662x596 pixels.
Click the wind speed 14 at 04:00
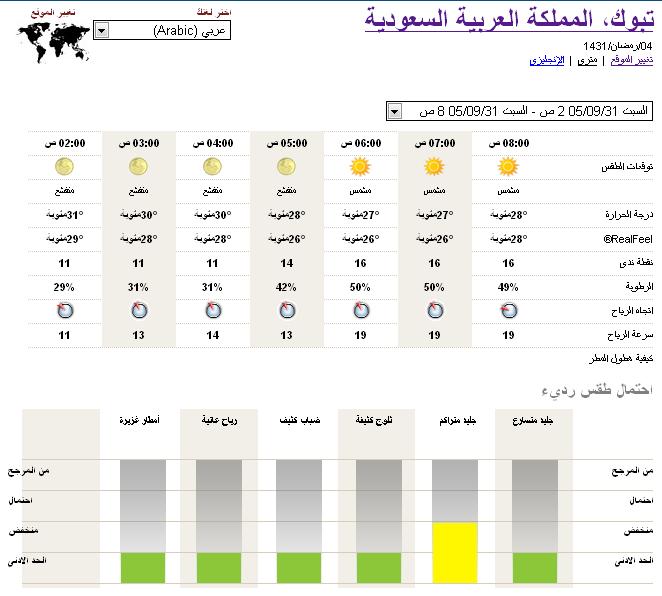(x=212, y=336)
